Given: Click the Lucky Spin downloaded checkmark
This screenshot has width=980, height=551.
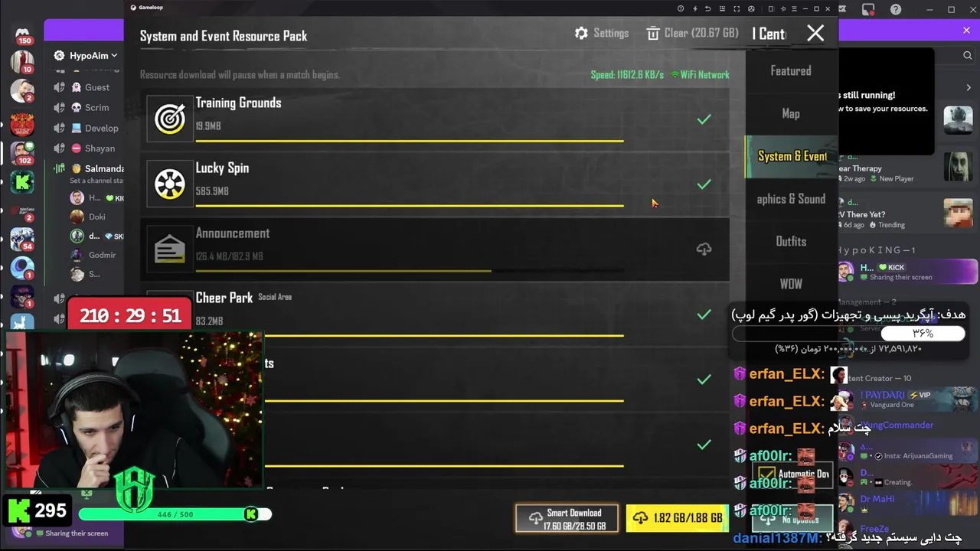Looking at the screenshot, I should tap(704, 184).
